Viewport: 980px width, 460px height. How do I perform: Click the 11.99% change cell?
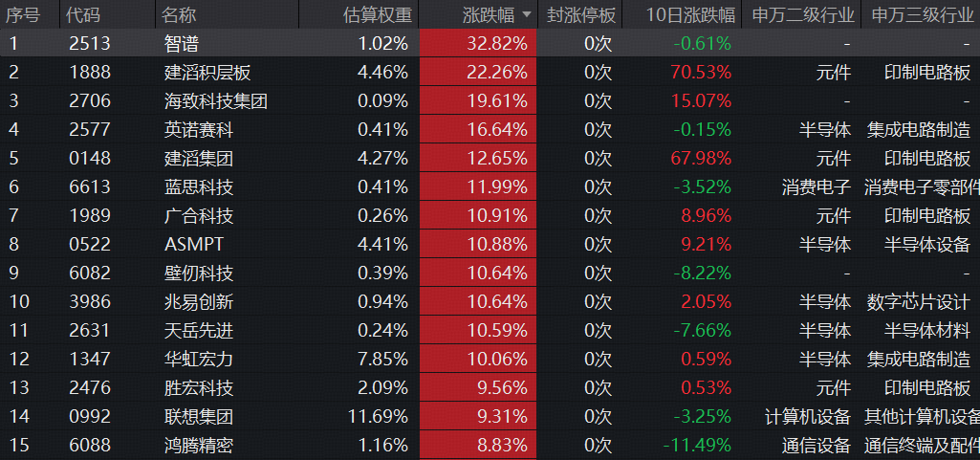pos(478,186)
